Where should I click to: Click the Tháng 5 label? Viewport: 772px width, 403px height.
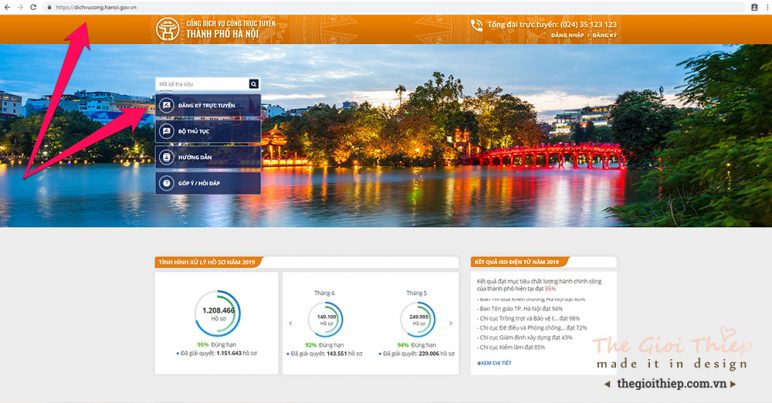point(417,293)
